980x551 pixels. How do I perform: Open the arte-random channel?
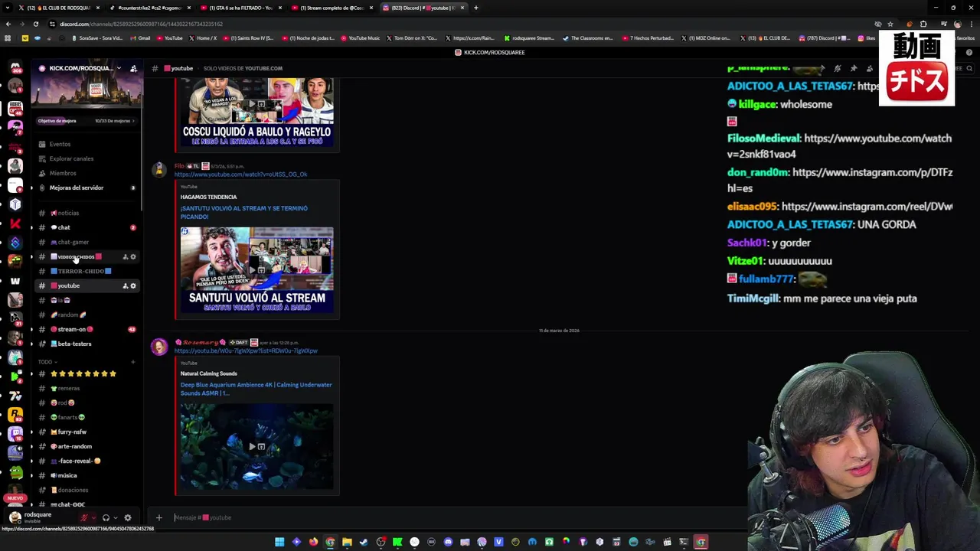click(x=86, y=446)
